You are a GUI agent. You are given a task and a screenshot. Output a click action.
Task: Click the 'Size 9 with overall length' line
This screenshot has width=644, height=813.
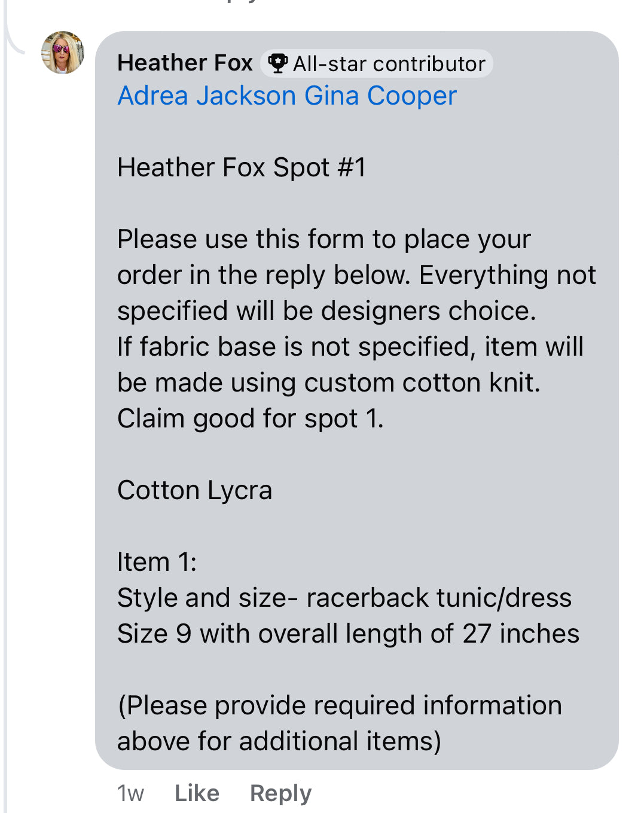click(x=348, y=634)
